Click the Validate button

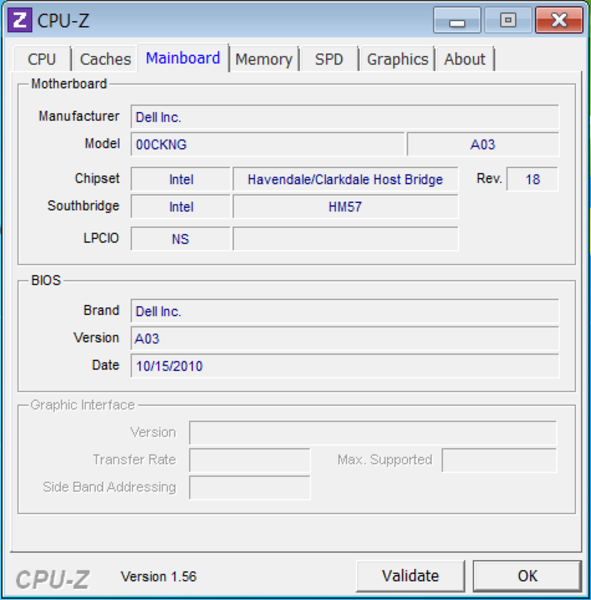point(410,576)
